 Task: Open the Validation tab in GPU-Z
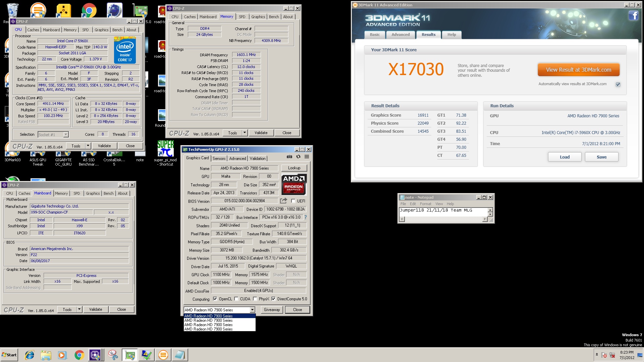(257, 158)
